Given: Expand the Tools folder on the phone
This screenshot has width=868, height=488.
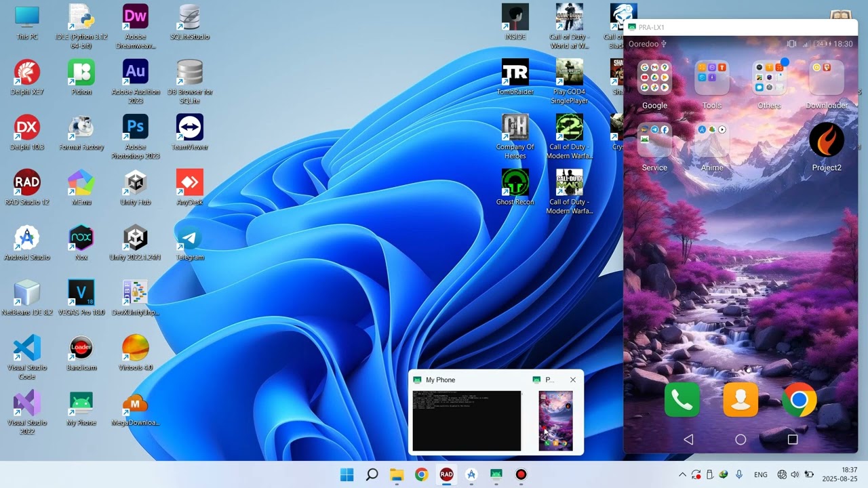Looking at the screenshot, I should click(712, 85).
